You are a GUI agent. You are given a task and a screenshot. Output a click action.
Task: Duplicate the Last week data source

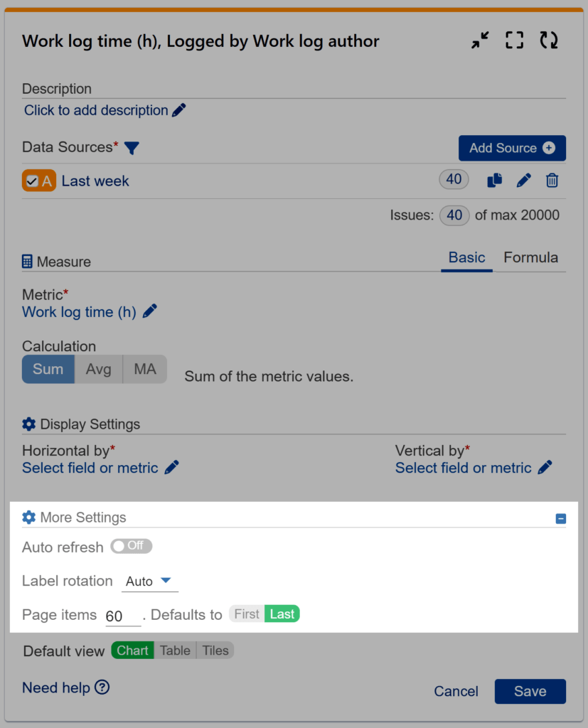click(x=496, y=180)
